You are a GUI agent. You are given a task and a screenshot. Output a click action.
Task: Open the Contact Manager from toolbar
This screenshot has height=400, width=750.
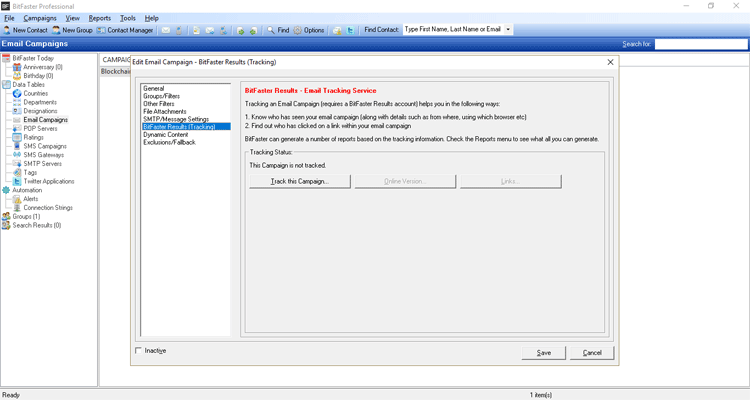pos(101,30)
